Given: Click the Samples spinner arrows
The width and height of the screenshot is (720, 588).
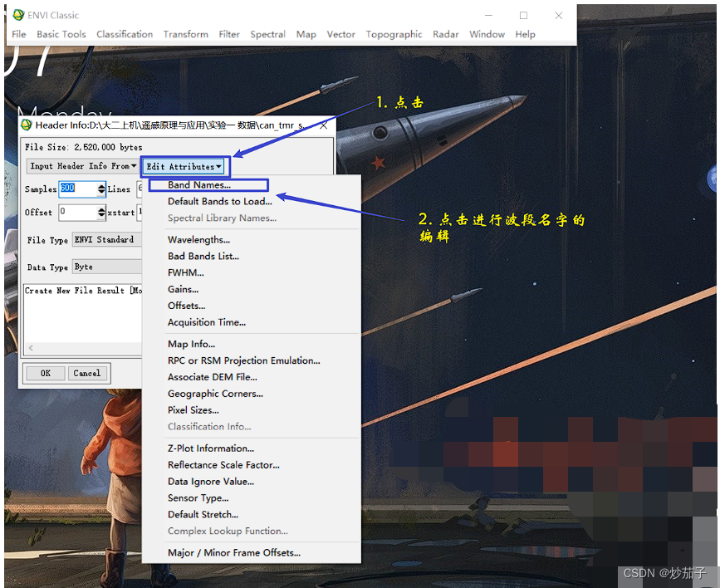Looking at the screenshot, I should [101, 189].
